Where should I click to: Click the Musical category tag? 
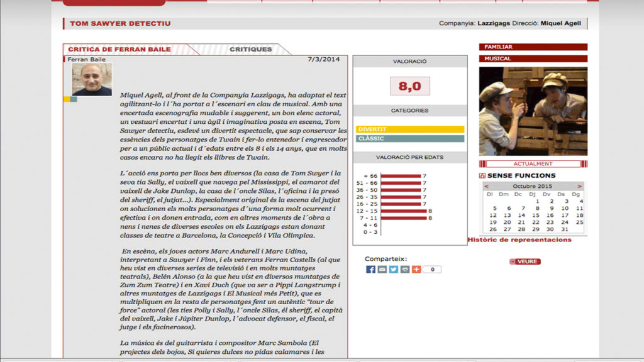533,58
